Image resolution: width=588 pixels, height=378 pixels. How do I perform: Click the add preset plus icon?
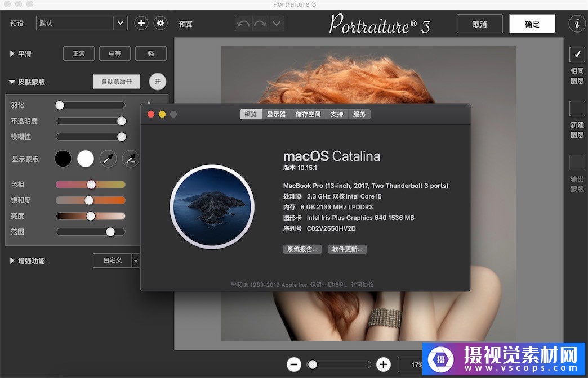pos(141,23)
